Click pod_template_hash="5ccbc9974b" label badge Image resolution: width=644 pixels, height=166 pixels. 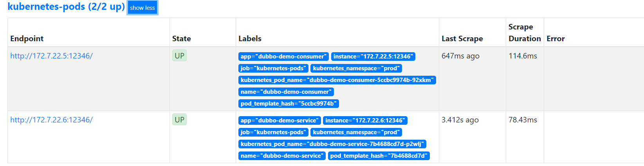click(289, 104)
